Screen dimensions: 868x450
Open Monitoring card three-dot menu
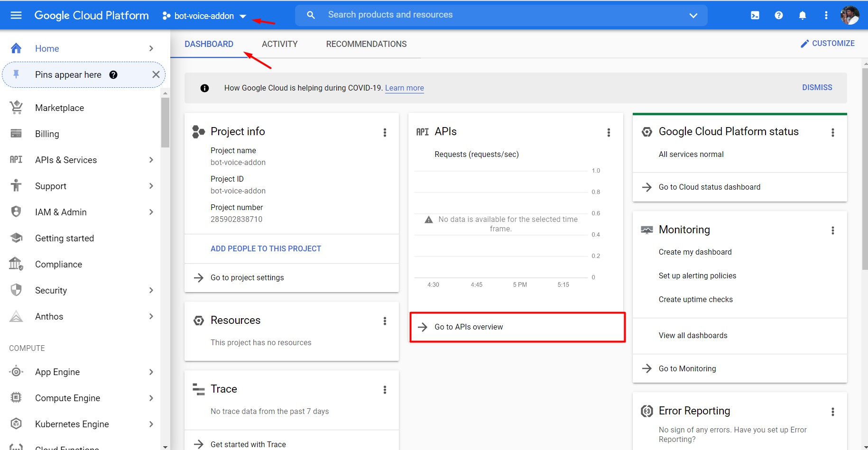click(x=832, y=230)
